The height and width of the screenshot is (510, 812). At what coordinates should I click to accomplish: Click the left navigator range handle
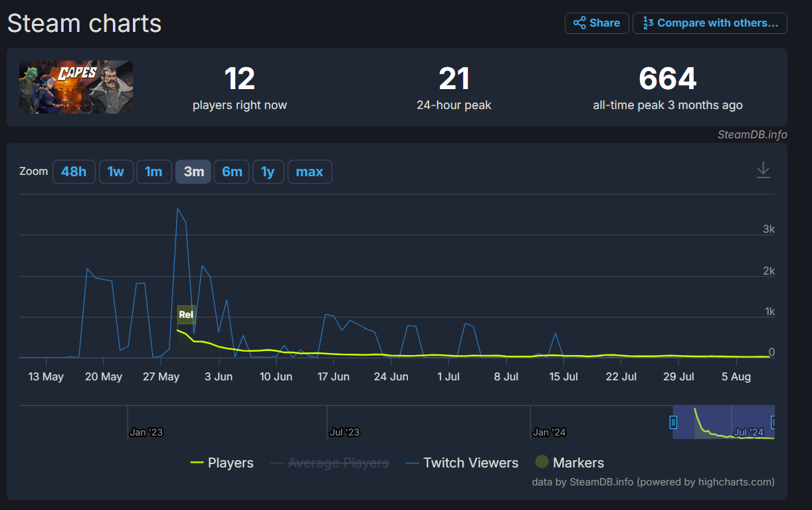673,422
